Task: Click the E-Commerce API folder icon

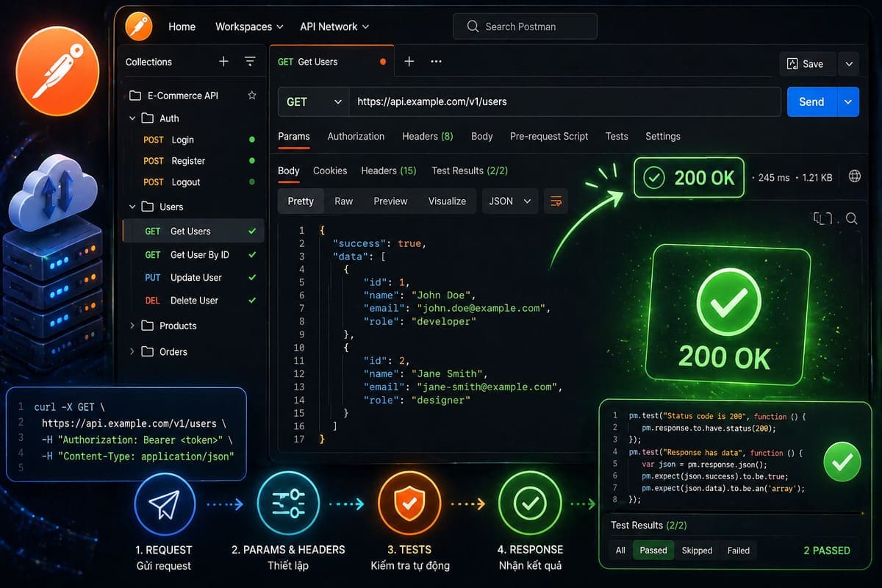Action: click(x=135, y=96)
